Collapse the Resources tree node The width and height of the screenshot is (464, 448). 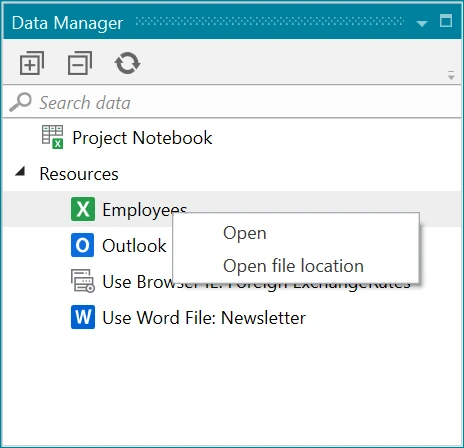pos(20,171)
